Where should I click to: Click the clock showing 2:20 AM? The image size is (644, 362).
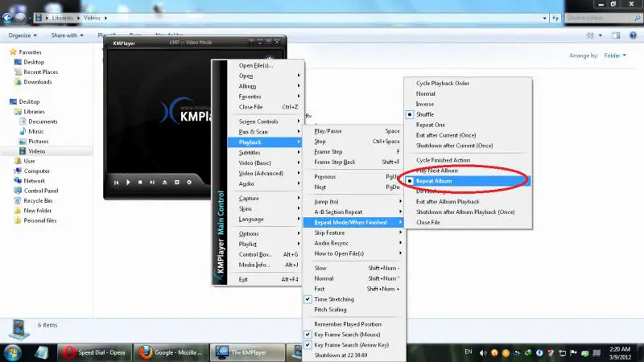(x=620, y=349)
